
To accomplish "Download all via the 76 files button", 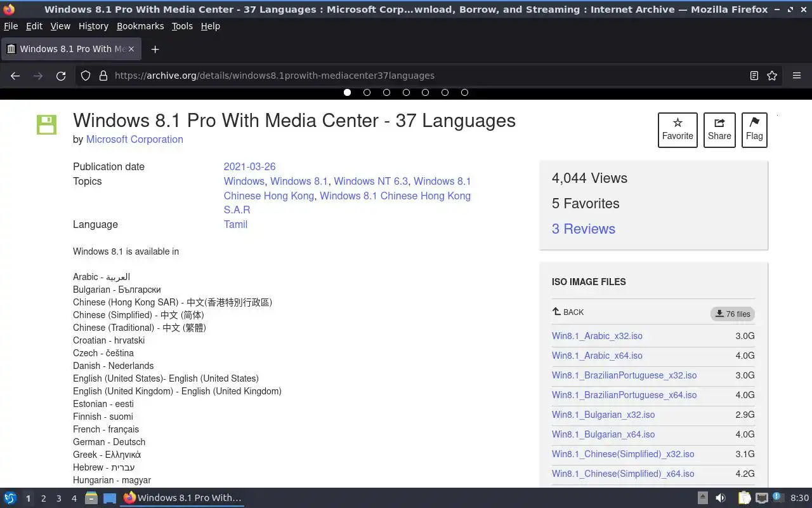I will coord(733,314).
